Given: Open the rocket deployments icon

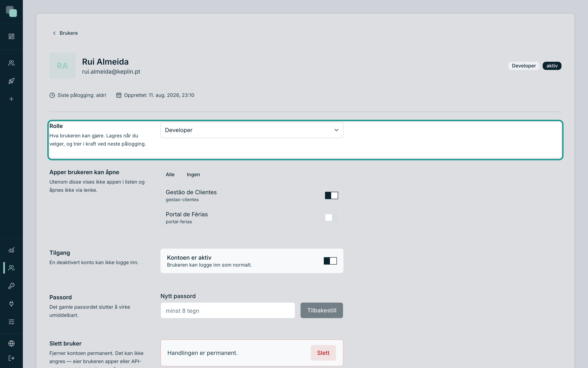Looking at the screenshot, I should [11, 81].
